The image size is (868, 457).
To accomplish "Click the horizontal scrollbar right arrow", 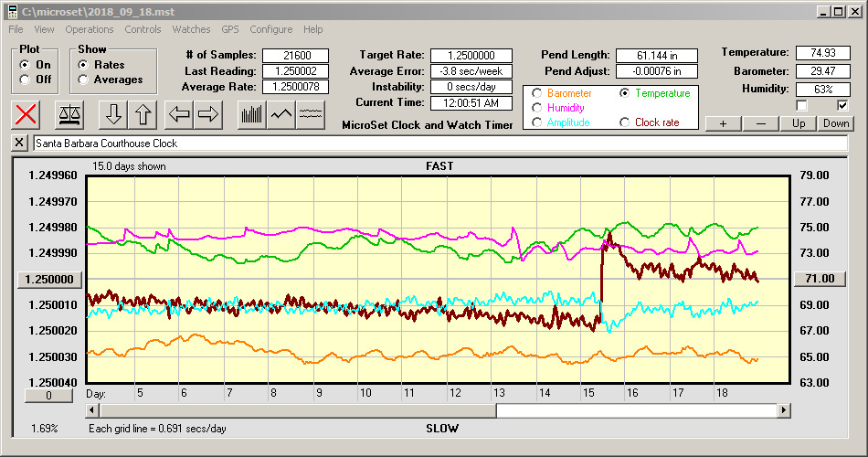I will tap(784, 410).
